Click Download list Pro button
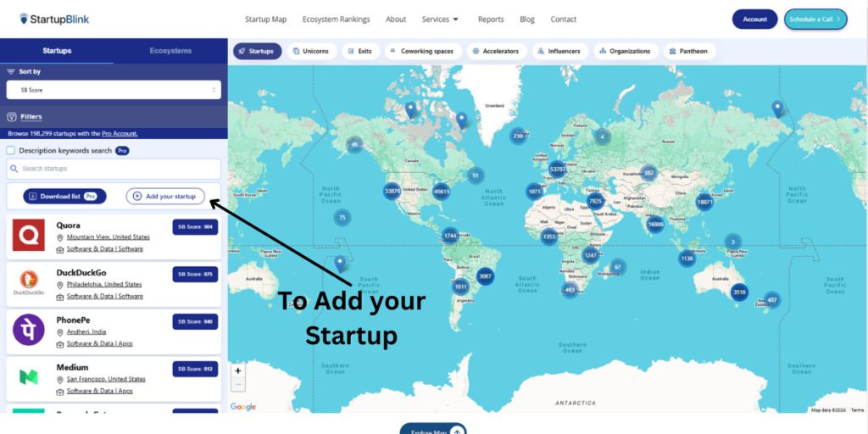 tap(64, 196)
